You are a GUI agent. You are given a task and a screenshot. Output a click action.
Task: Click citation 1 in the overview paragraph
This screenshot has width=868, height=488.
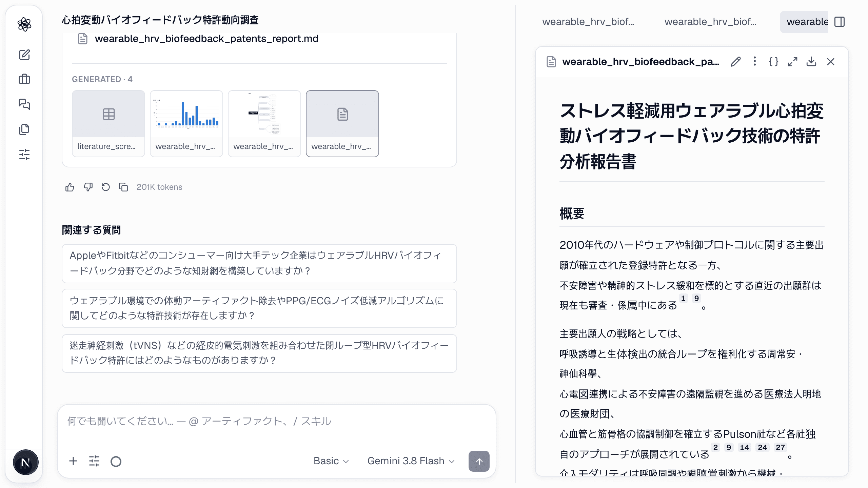pyautogui.click(x=683, y=298)
